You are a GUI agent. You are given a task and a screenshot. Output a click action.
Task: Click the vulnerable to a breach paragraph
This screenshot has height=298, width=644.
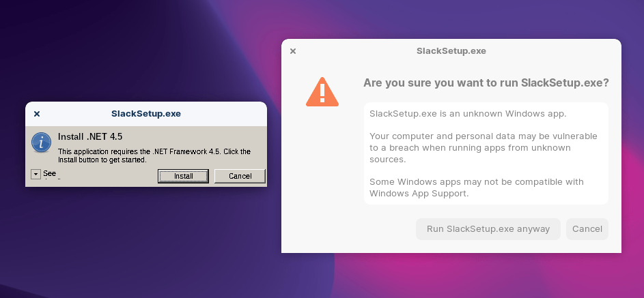[x=482, y=148]
